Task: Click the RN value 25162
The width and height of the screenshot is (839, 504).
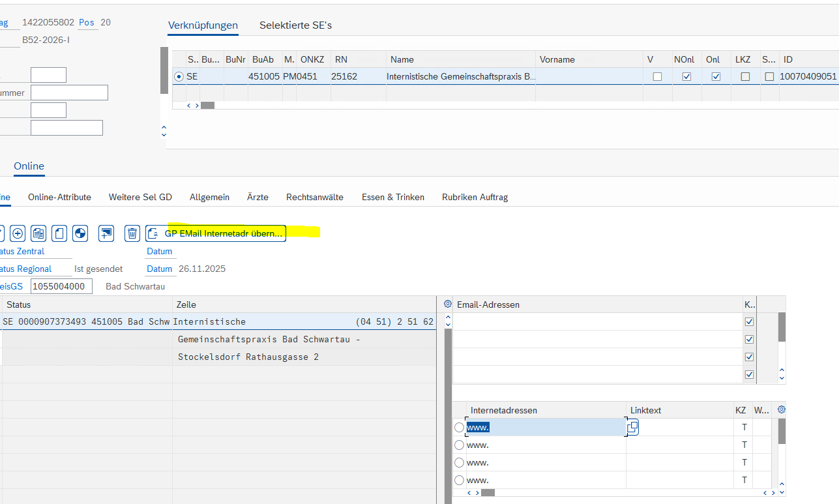Action: 344,76
